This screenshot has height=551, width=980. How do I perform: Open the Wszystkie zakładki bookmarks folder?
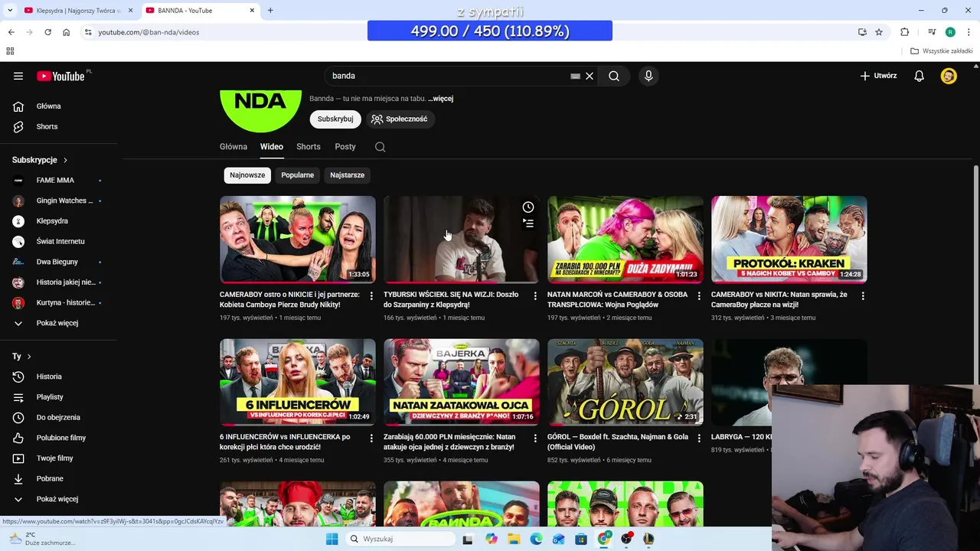point(942,51)
